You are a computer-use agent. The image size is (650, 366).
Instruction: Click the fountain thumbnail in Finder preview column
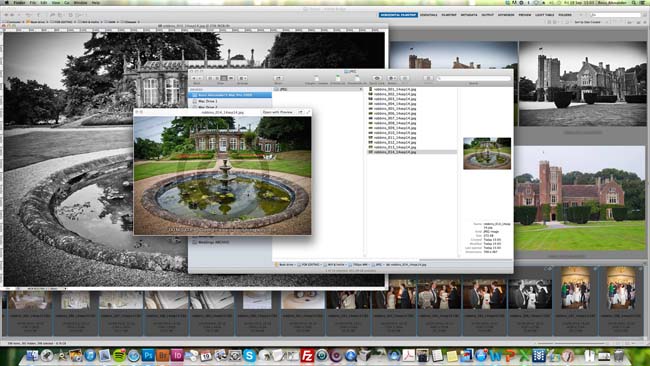[487, 153]
